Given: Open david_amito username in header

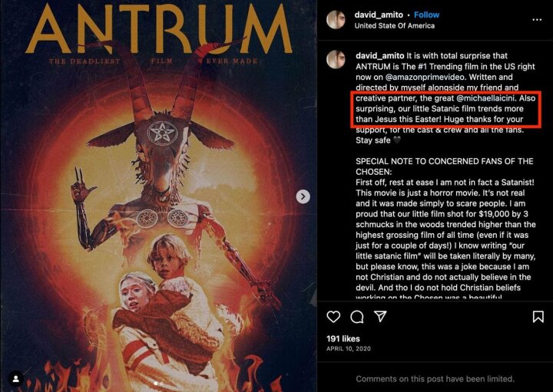Looking at the screenshot, I should (379, 15).
